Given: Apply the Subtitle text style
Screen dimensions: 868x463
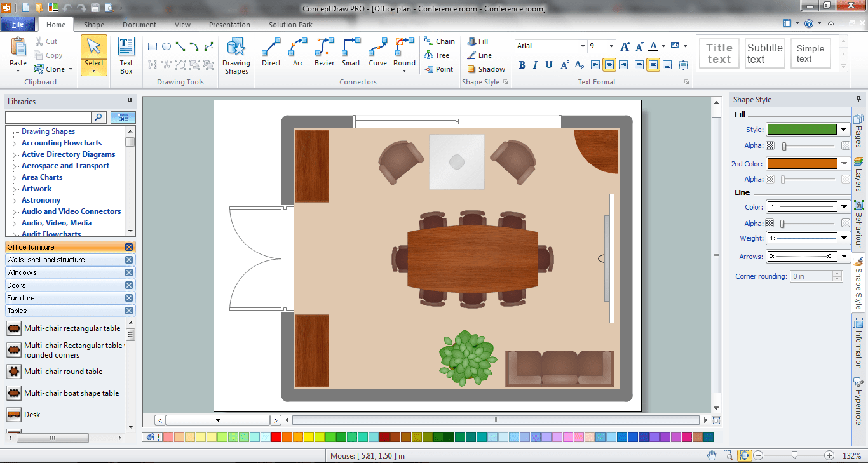Looking at the screenshot, I should [764, 53].
